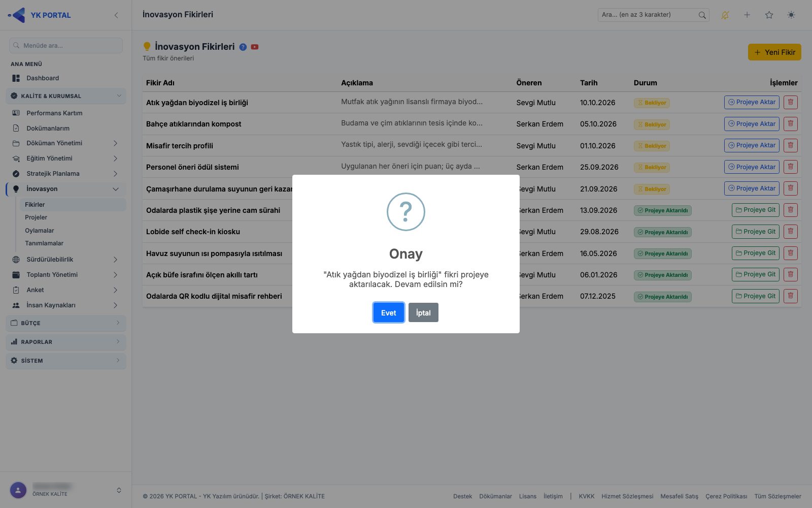
Task: Click the muted notifications bell icon
Action: coord(725,15)
